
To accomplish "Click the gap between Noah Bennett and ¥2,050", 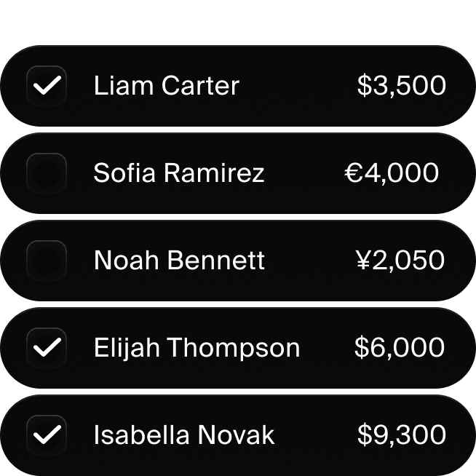I will tap(309, 261).
